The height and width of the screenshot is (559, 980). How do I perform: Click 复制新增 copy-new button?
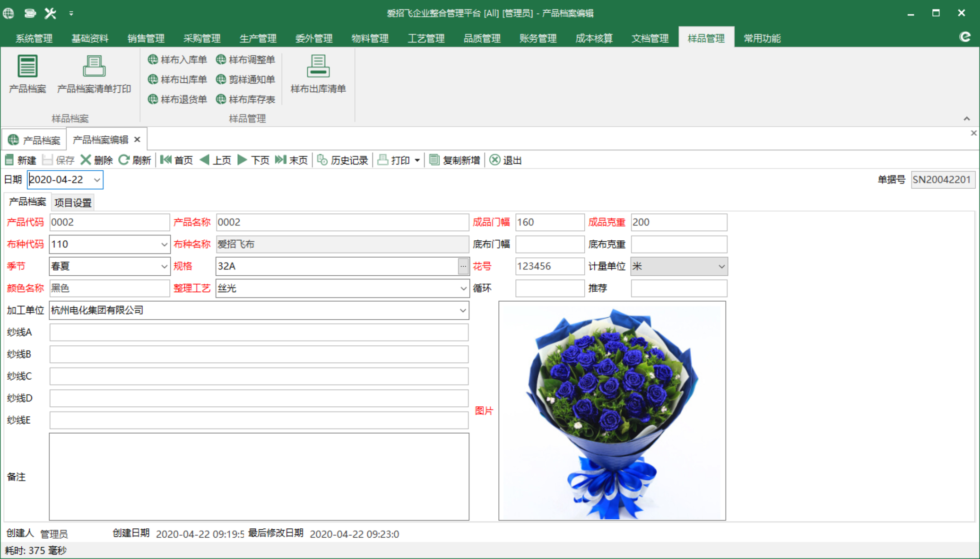[x=455, y=160]
